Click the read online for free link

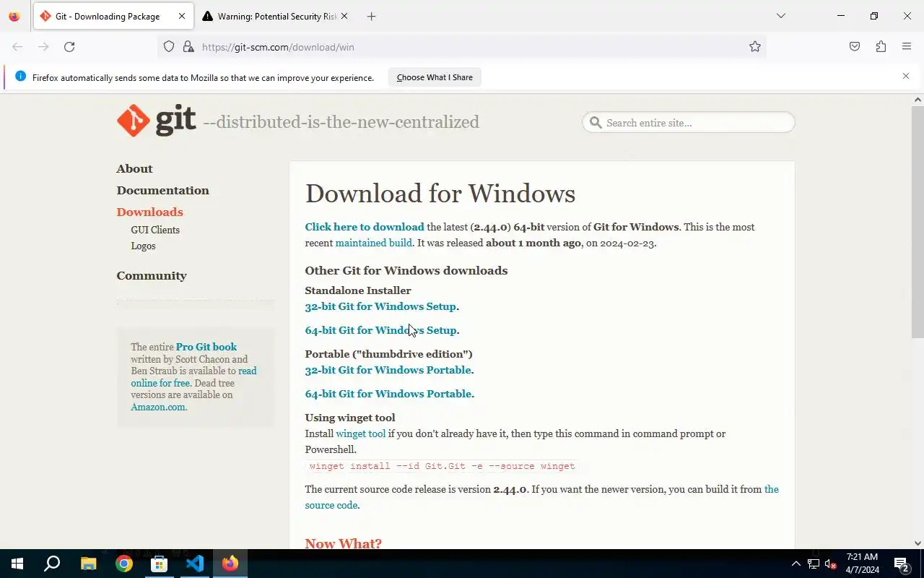tap(193, 377)
